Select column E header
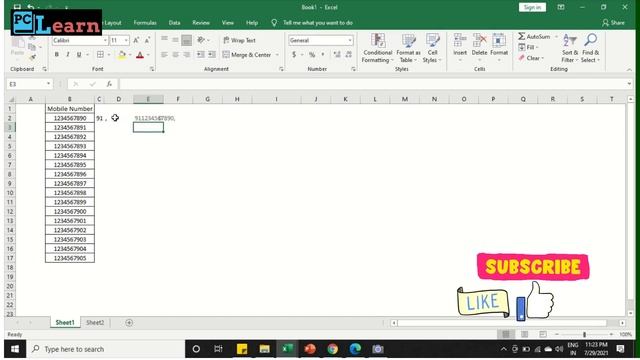The width and height of the screenshot is (640, 360). (148, 99)
